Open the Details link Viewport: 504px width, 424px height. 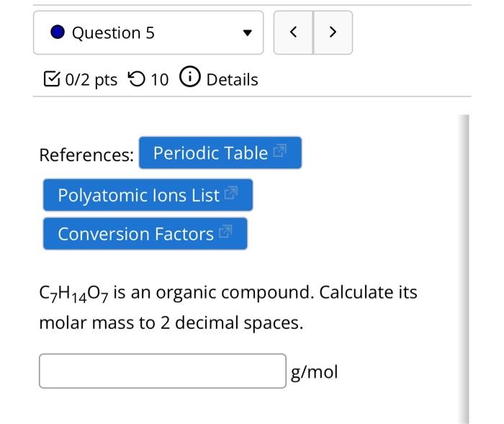click(x=232, y=79)
